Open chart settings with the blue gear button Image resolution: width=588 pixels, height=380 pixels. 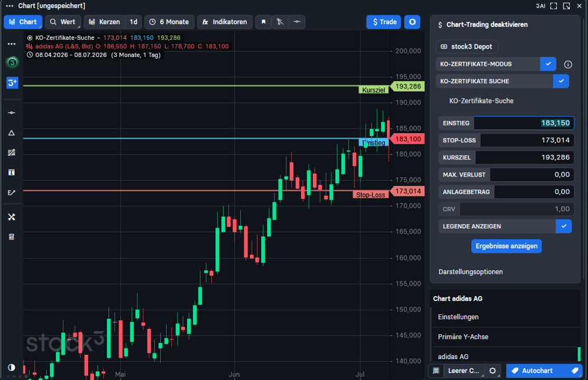coord(412,22)
